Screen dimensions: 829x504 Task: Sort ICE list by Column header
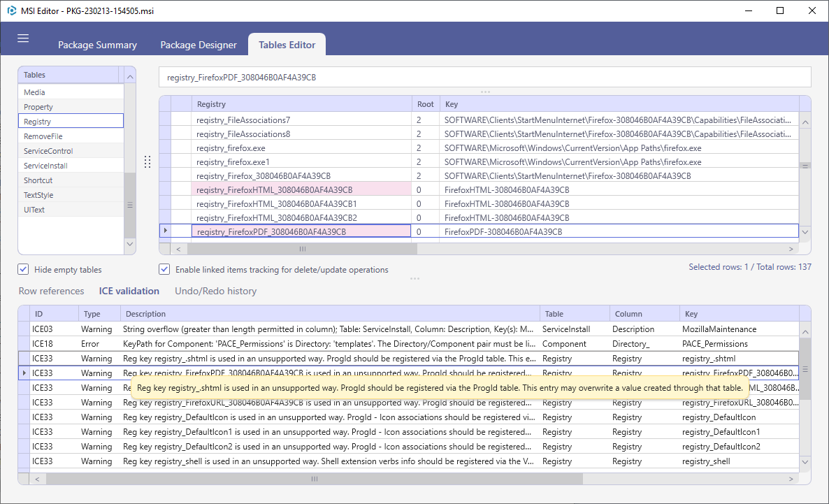point(644,314)
